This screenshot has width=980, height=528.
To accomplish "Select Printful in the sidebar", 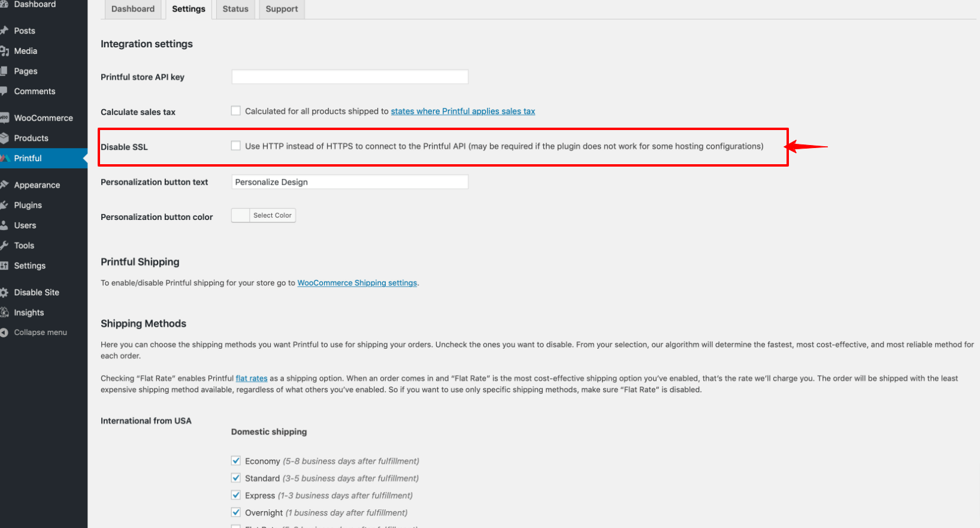I will [x=44, y=158].
